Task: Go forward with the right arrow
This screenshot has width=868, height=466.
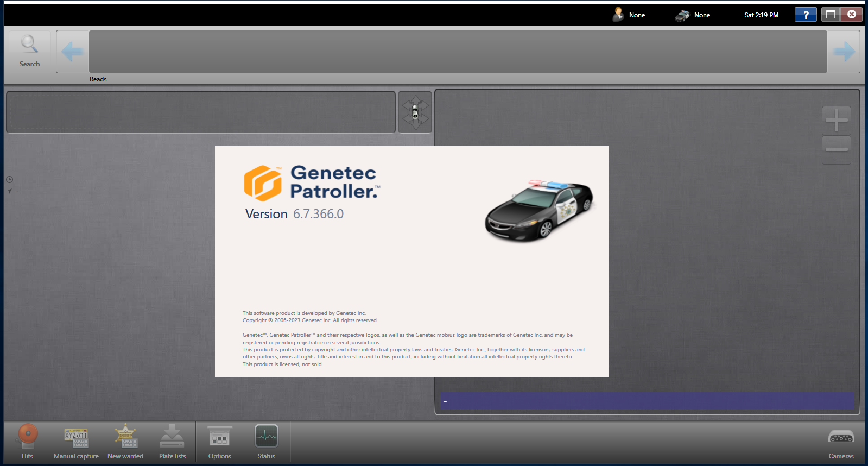Action: 844,52
